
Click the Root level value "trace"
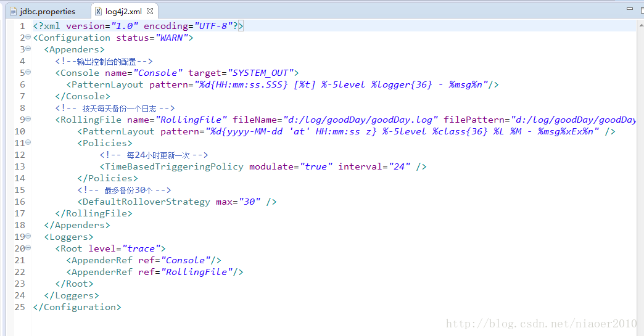pyautogui.click(x=141, y=248)
